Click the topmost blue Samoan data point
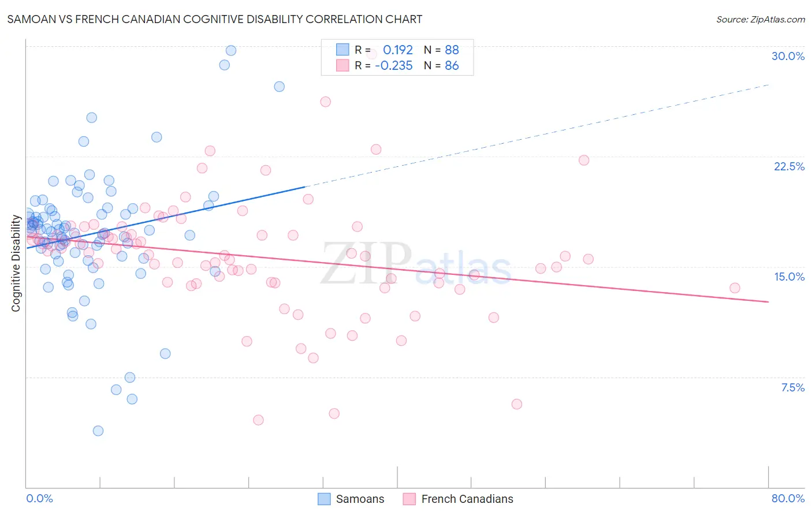Screen dimensions: 812x515 pyautogui.click(x=230, y=50)
